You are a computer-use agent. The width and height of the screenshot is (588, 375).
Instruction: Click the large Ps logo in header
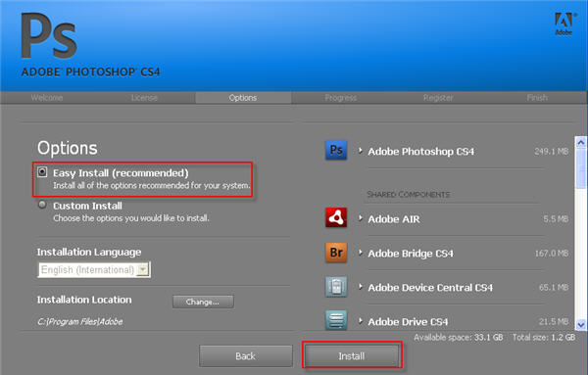49,36
